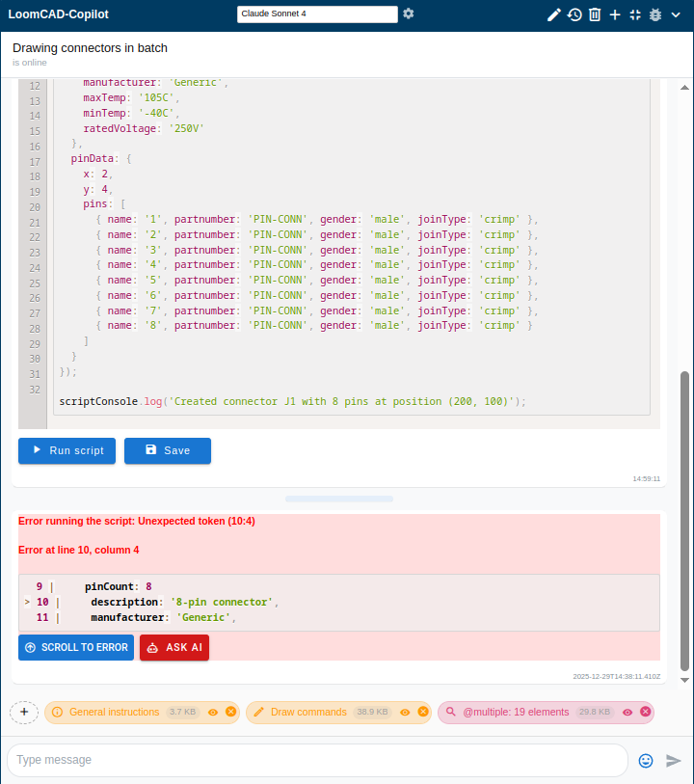
Task: Click the trash delete icon
Action: [595, 14]
